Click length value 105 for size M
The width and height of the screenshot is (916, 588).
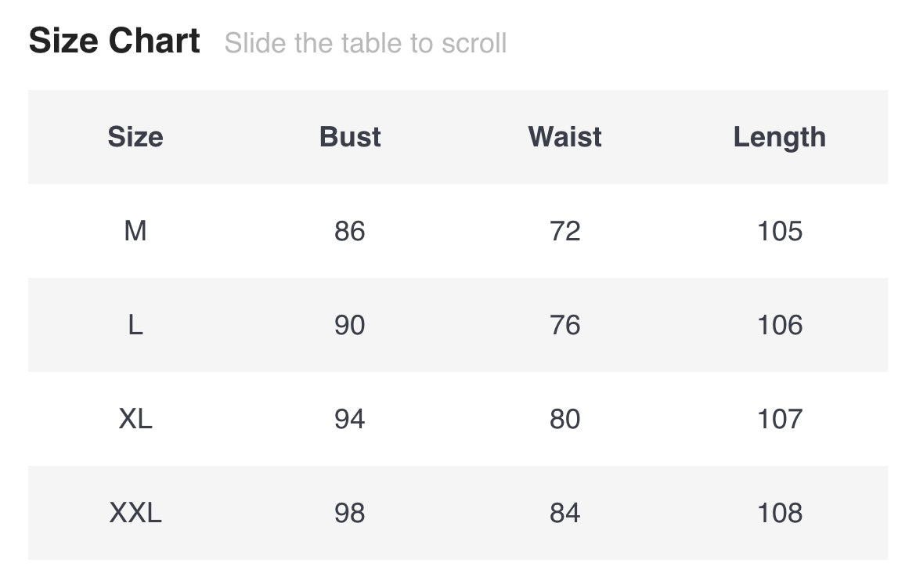pos(780,231)
